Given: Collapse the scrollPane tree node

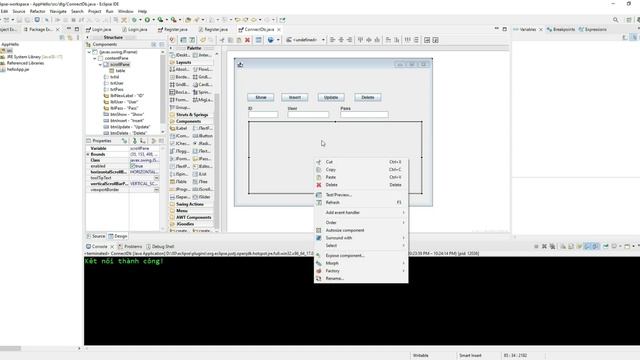Looking at the screenshot, I should [100, 64].
